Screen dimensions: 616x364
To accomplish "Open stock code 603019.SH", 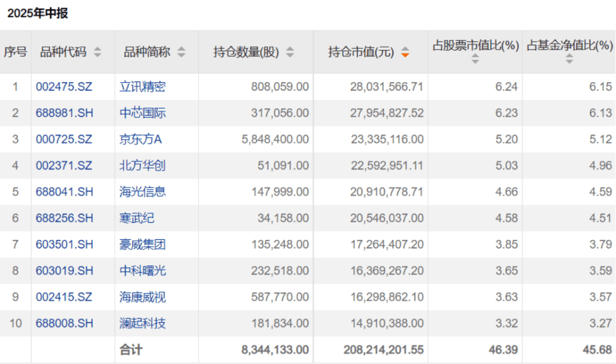I will (64, 271).
